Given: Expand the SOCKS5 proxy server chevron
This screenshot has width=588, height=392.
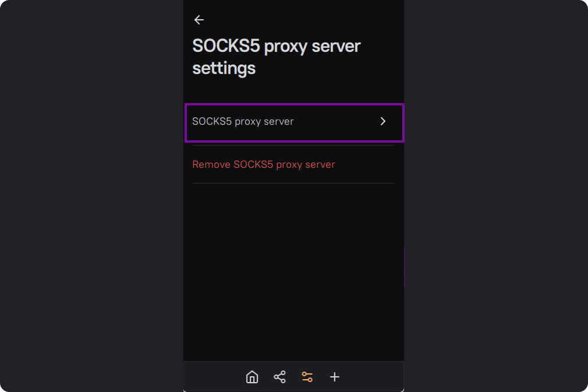Looking at the screenshot, I should click(x=382, y=121).
